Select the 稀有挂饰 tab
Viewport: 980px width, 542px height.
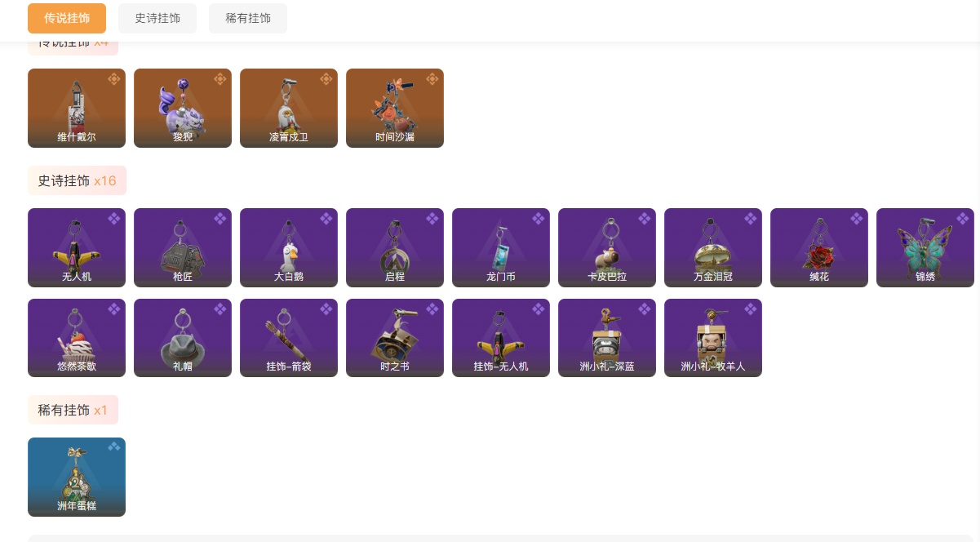point(248,18)
